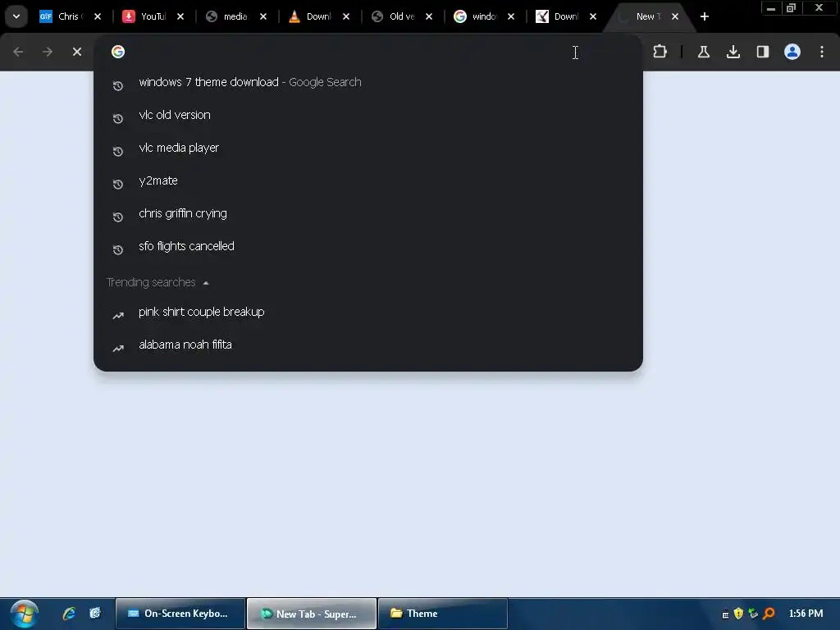Launch Internet Explorer from taskbar
The width and height of the screenshot is (840, 630).
point(69,614)
